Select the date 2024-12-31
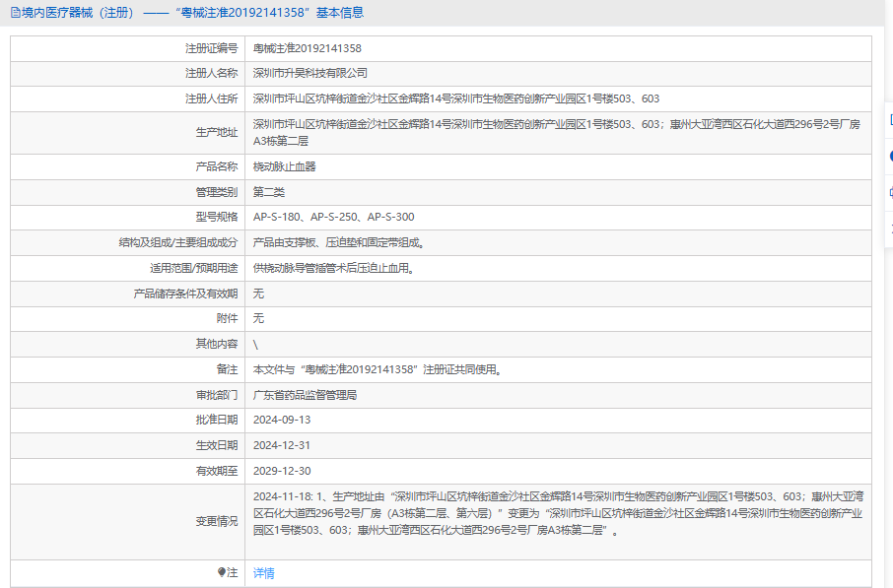The image size is (893, 588). pos(282,445)
